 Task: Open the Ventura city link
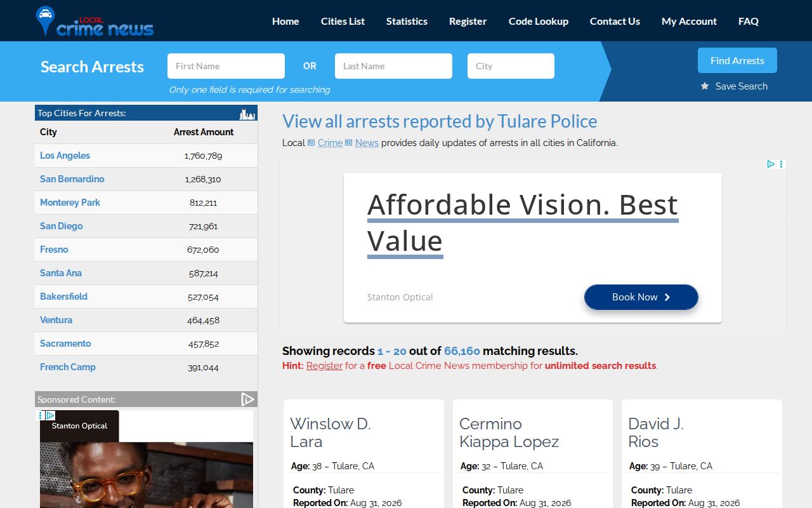[56, 320]
